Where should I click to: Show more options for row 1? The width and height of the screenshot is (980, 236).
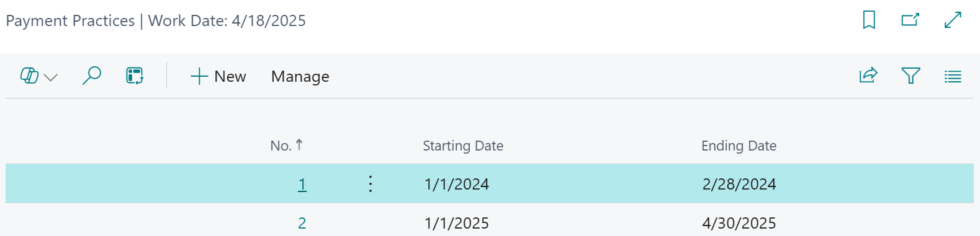click(x=371, y=184)
